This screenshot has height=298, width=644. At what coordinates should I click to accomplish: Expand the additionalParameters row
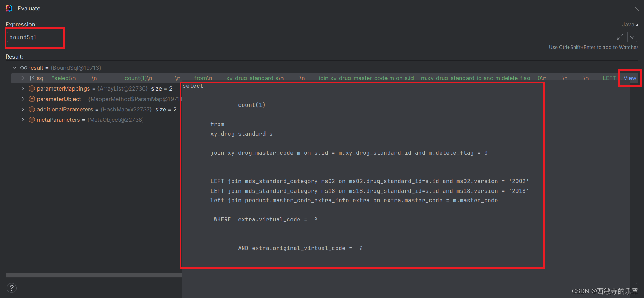click(23, 109)
